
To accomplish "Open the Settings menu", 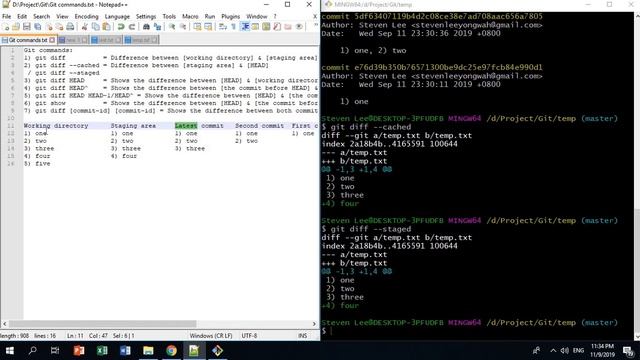I will 146,16.
